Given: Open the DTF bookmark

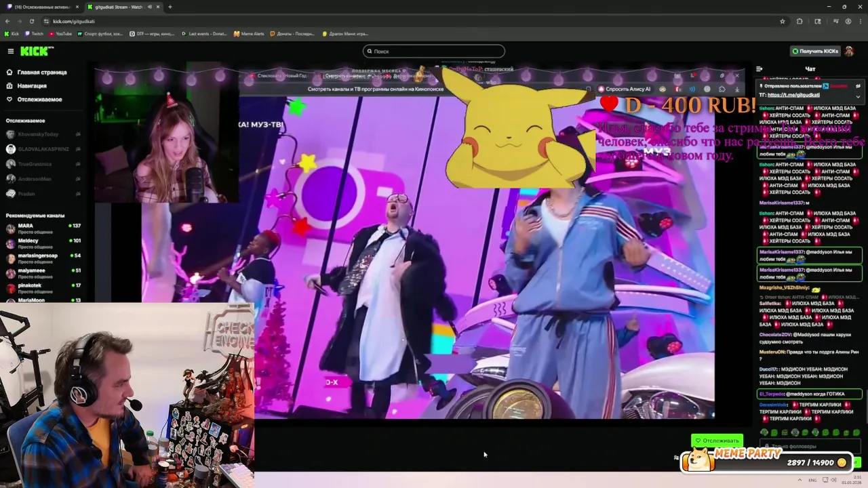Looking at the screenshot, I should pos(152,33).
